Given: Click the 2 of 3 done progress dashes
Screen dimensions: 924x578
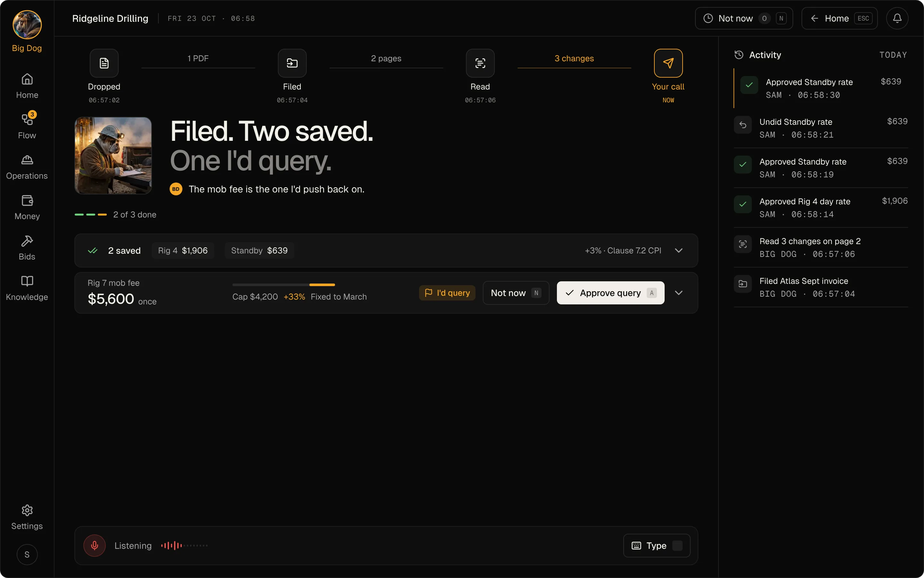Looking at the screenshot, I should [x=90, y=215].
